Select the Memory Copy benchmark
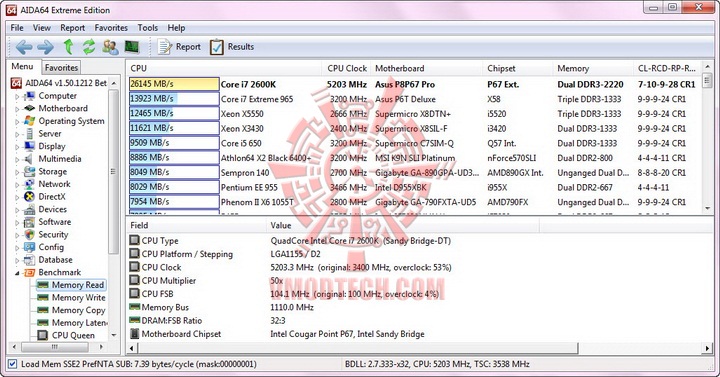Screen dimensions: 720x377 coord(72,310)
